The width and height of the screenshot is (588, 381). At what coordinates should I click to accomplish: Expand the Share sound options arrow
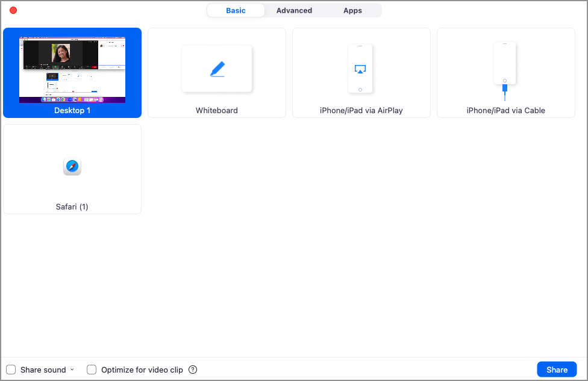(x=72, y=370)
